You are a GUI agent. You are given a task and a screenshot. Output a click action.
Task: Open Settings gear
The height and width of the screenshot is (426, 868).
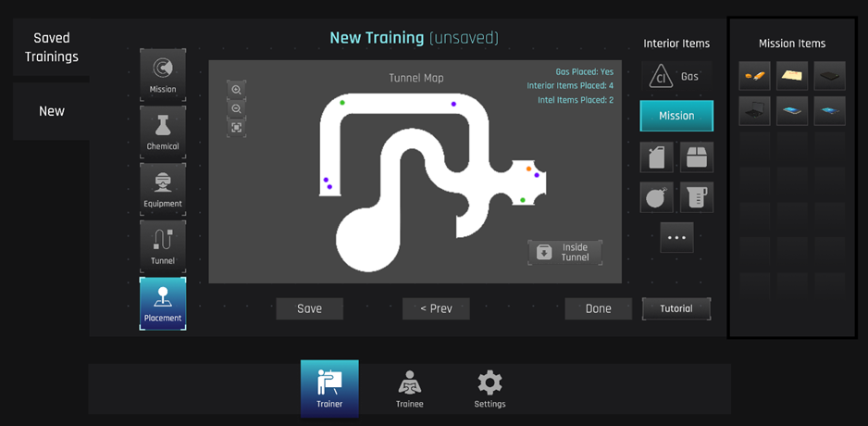(x=490, y=389)
